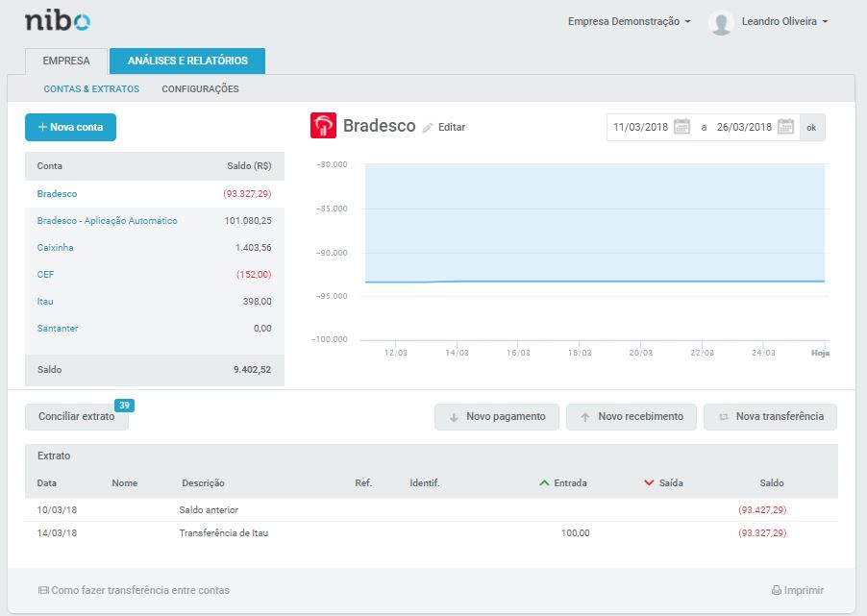Image resolution: width=867 pixels, height=616 pixels.
Task: Confirm the date range with ok
Action: [812, 127]
